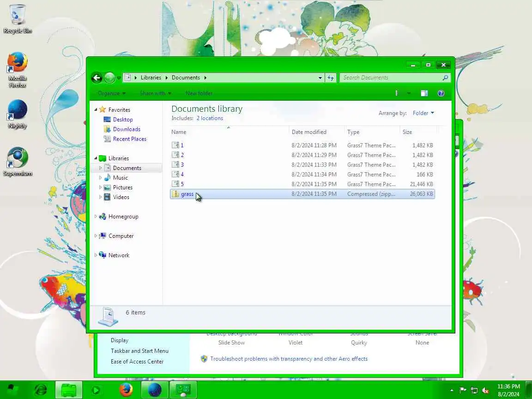
Task: Sort by the Date modified column
Action: (x=309, y=132)
